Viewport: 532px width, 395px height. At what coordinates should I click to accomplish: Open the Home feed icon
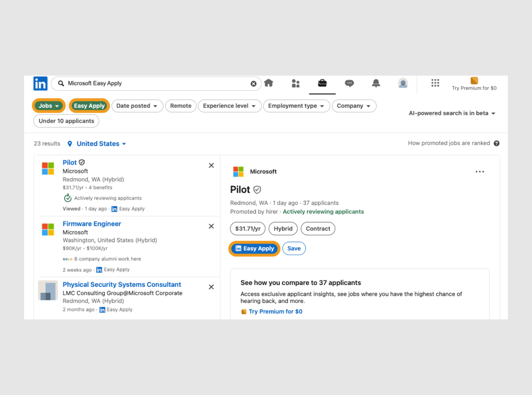point(269,83)
